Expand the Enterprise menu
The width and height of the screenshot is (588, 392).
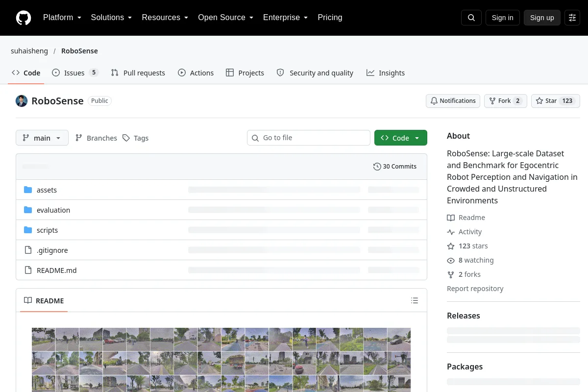point(285,18)
